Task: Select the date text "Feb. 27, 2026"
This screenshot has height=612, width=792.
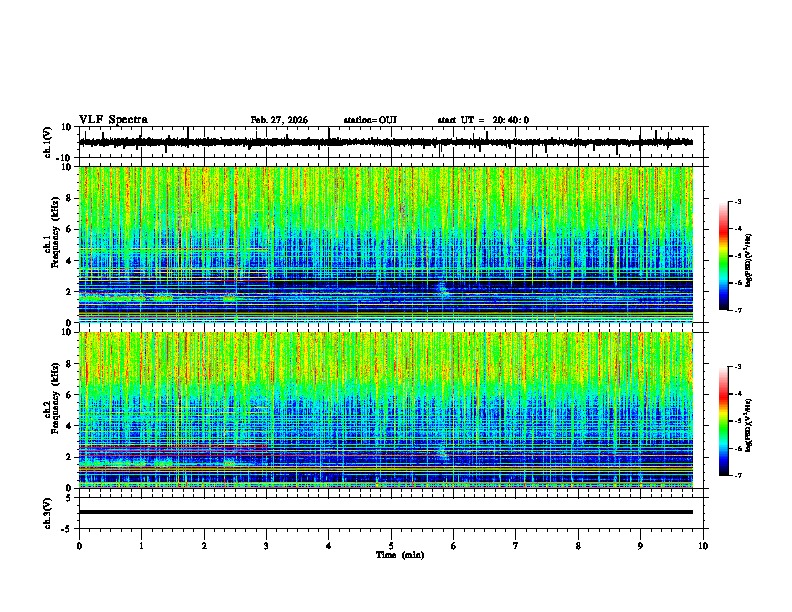Action: 279,120
